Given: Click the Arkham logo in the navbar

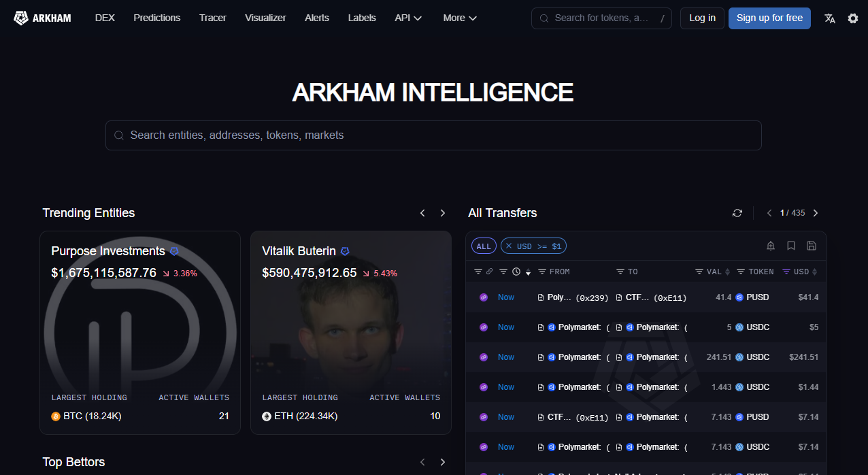Looking at the screenshot, I should (42, 18).
